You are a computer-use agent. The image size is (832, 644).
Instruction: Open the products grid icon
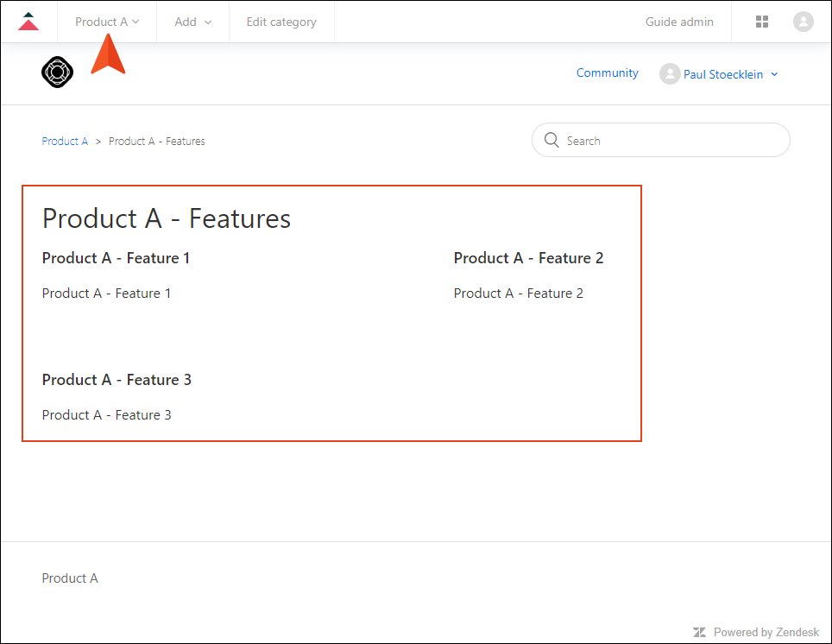[762, 22]
